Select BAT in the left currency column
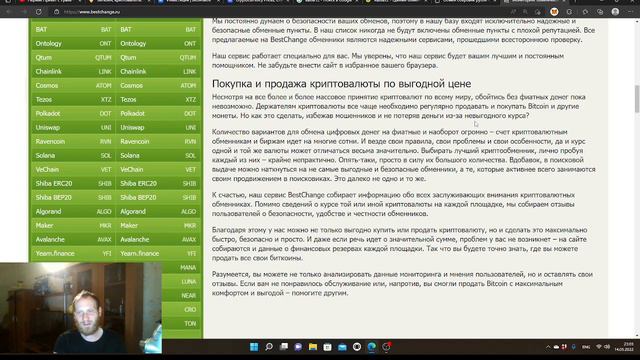The image size is (640, 360). click(x=73, y=29)
